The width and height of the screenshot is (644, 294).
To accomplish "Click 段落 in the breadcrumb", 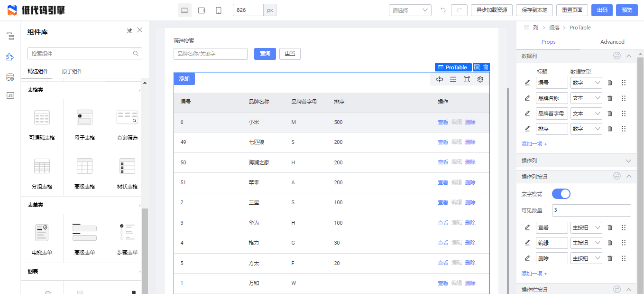I will pyautogui.click(x=554, y=28).
